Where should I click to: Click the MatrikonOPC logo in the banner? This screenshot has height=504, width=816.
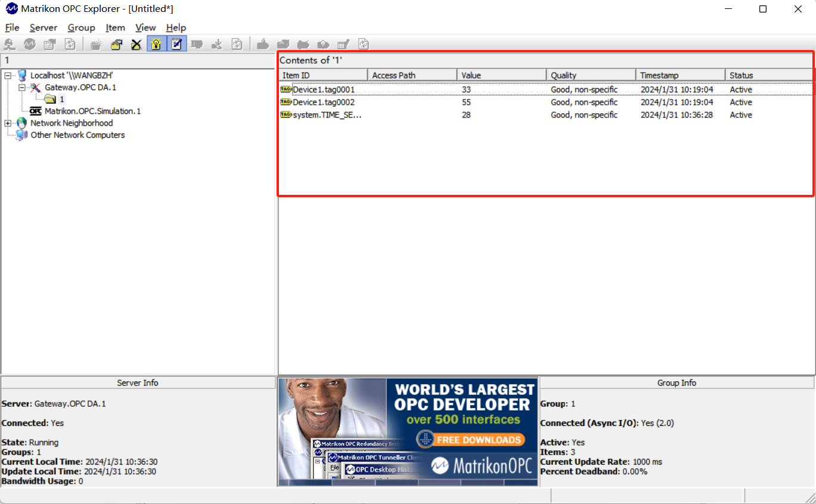482,465
